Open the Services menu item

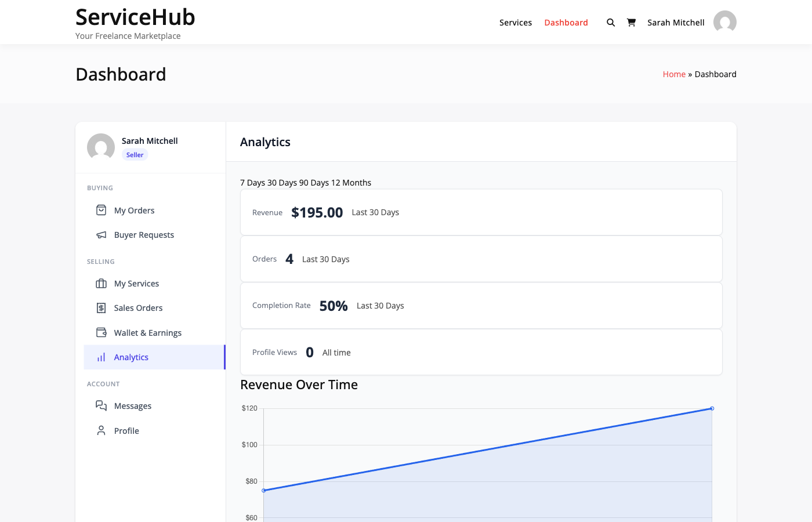515,23
